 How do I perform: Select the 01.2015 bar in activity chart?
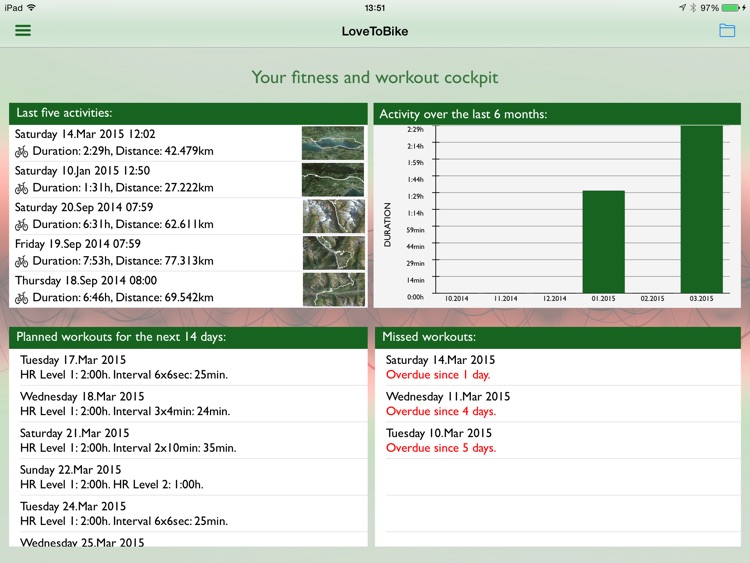click(603, 242)
